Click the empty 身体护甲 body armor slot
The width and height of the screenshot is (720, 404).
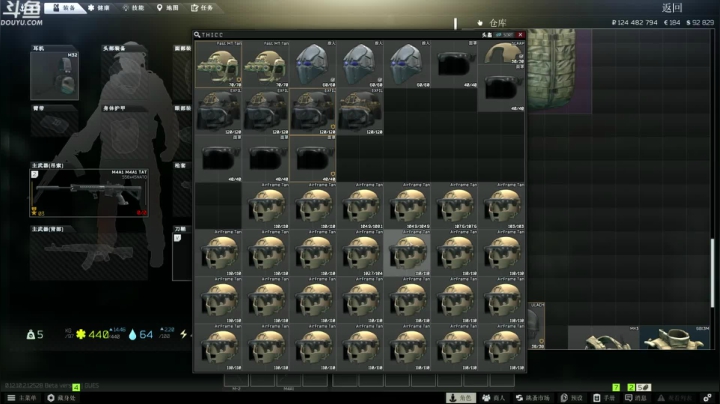click(x=124, y=135)
